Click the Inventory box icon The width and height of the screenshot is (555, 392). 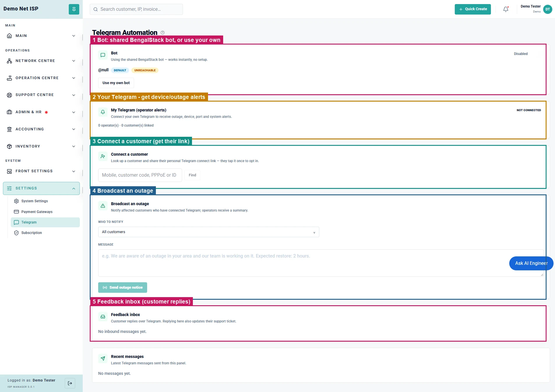click(9, 146)
